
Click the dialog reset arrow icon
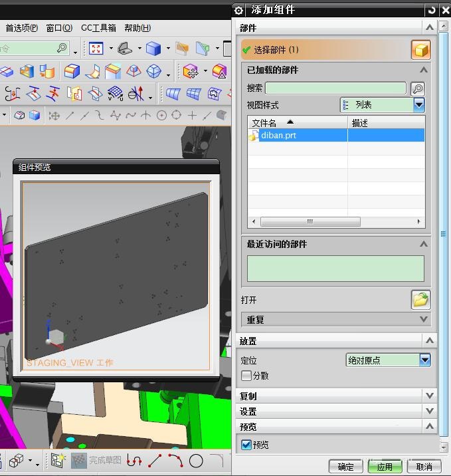click(x=431, y=11)
